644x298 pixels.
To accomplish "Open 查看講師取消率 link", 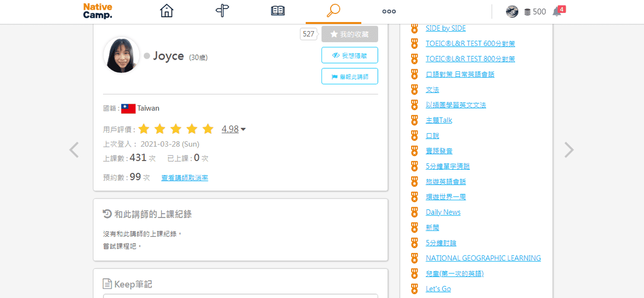I will [x=185, y=178].
